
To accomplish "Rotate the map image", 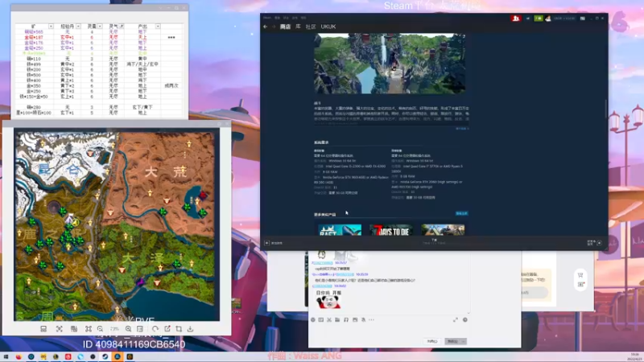I will (155, 329).
